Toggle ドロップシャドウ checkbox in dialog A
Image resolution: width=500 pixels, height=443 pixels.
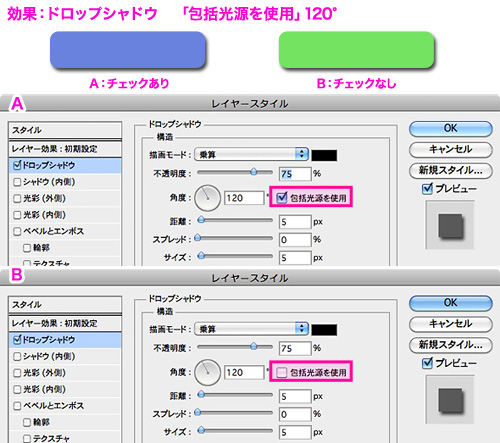pyautogui.click(x=17, y=165)
